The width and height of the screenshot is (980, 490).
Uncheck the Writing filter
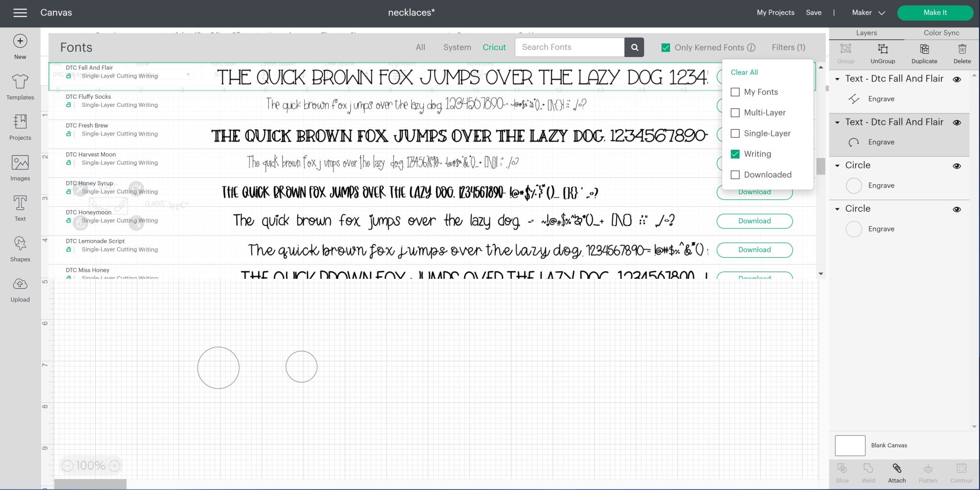click(735, 154)
